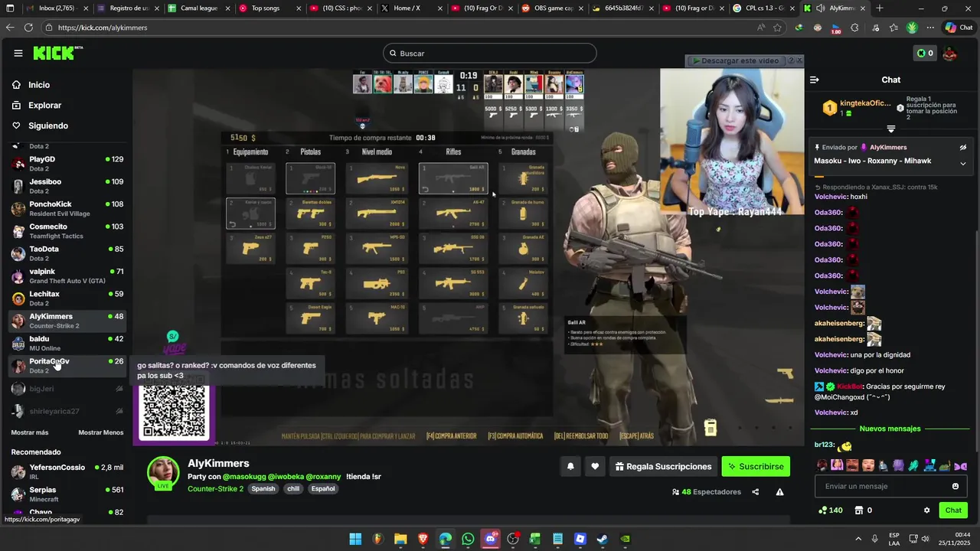The width and height of the screenshot is (980, 551).
Task: Open the PonchoKick channel
Action: (67, 208)
